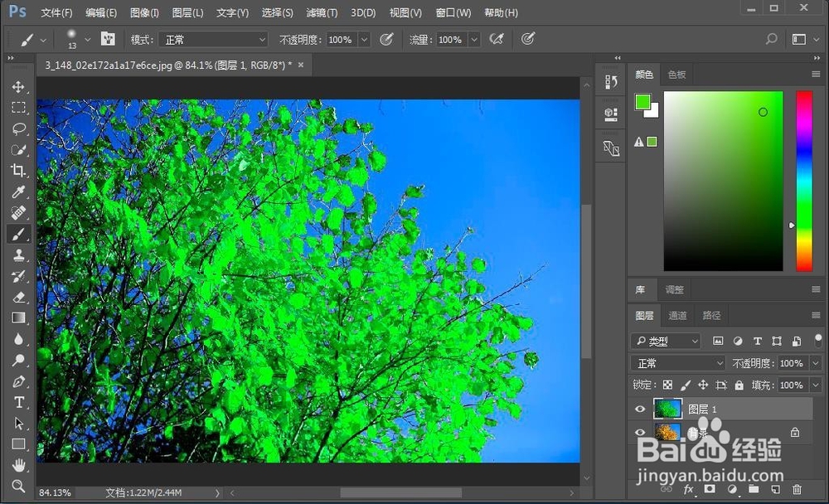Switch to the 通道 tab
Screen dimensions: 829x504
coord(677,316)
